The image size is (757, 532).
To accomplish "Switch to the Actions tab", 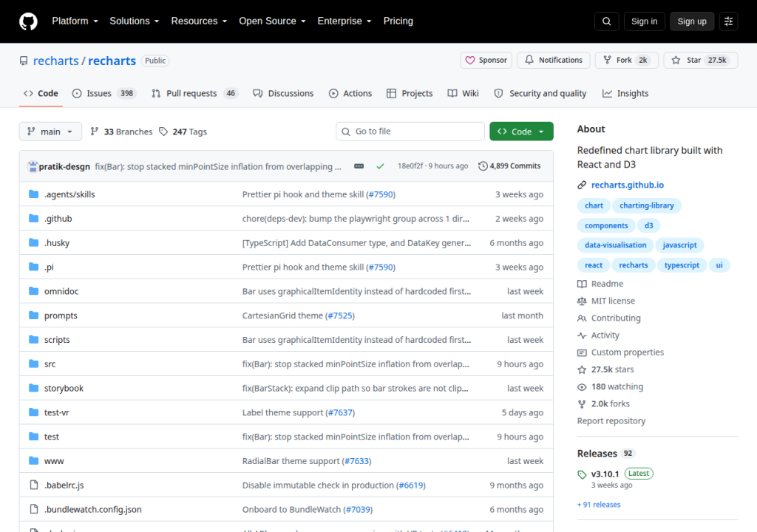I will [350, 93].
